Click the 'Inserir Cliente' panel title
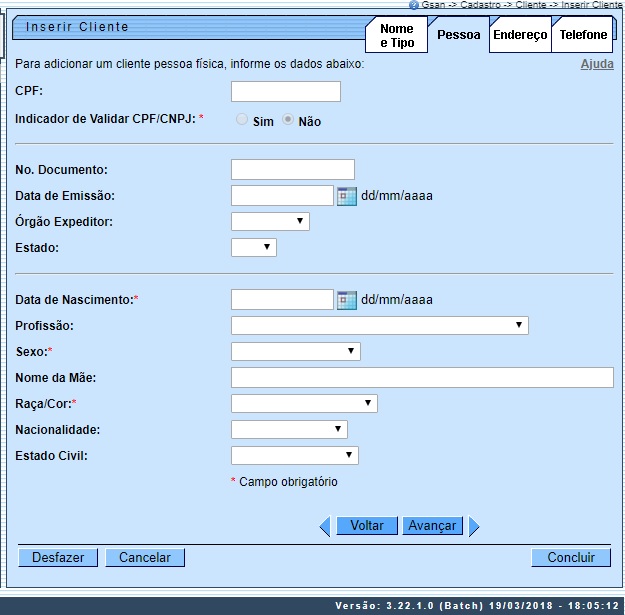This screenshot has height=615, width=625. [x=77, y=27]
